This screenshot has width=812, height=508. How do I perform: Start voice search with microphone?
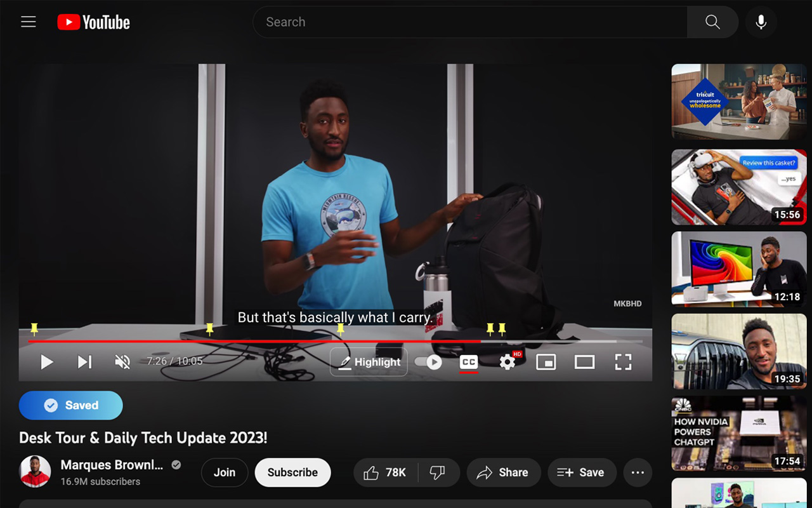(761, 22)
